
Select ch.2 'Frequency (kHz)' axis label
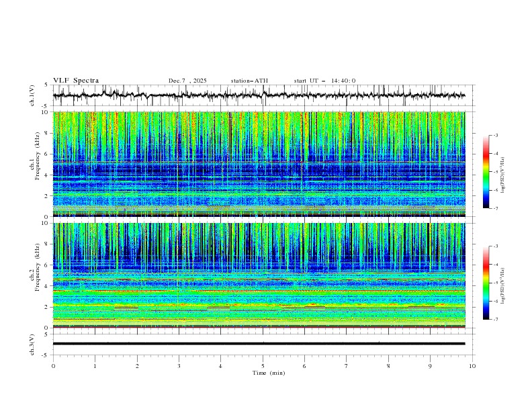[38, 267]
